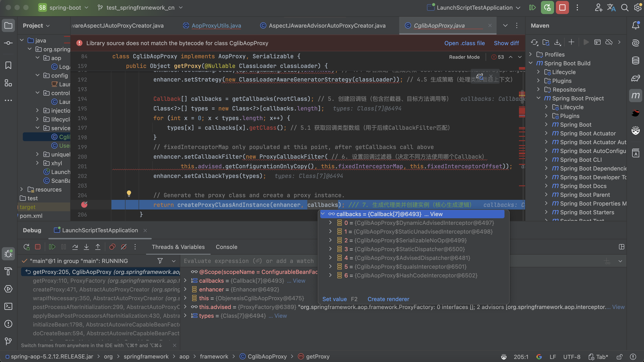Open View Breakpoints dialog icon
The height and width of the screenshot is (362, 644).
(112, 247)
